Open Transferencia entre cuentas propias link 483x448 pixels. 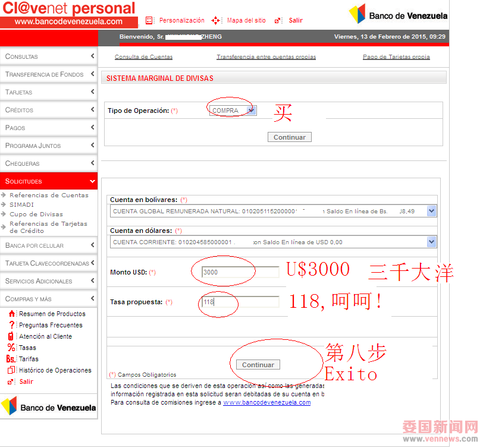[x=266, y=57]
